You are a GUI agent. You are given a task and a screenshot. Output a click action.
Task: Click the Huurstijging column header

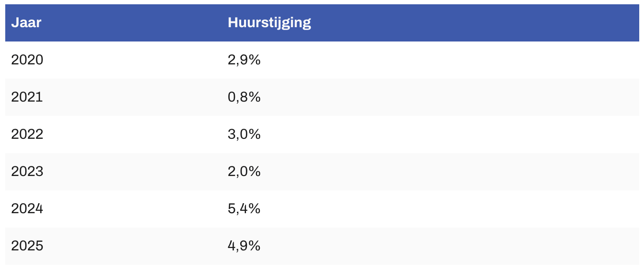[x=269, y=23]
